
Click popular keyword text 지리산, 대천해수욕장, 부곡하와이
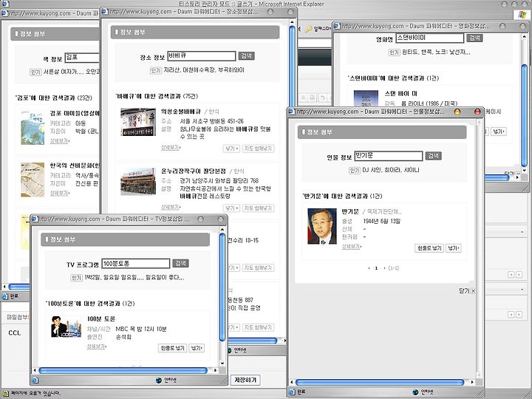pyautogui.click(x=204, y=70)
